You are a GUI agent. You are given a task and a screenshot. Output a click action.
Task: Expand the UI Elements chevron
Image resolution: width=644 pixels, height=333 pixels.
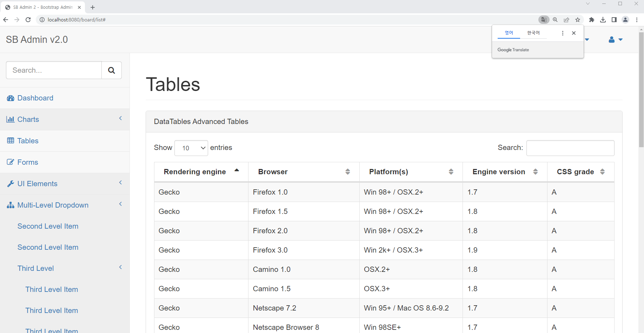[x=120, y=183]
